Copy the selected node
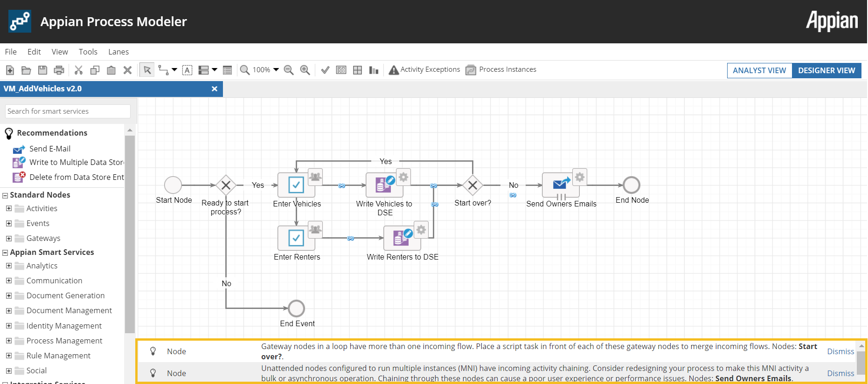 pyautogui.click(x=95, y=70)
